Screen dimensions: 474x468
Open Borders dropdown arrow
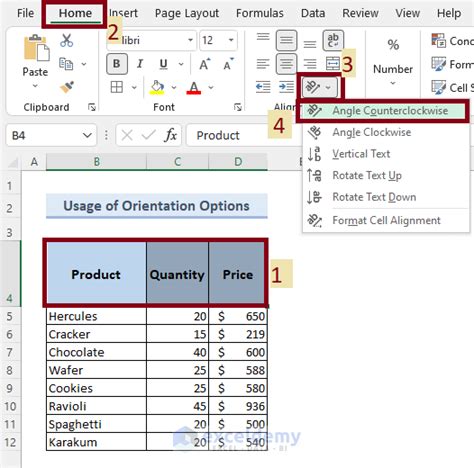tap(134, 88)
